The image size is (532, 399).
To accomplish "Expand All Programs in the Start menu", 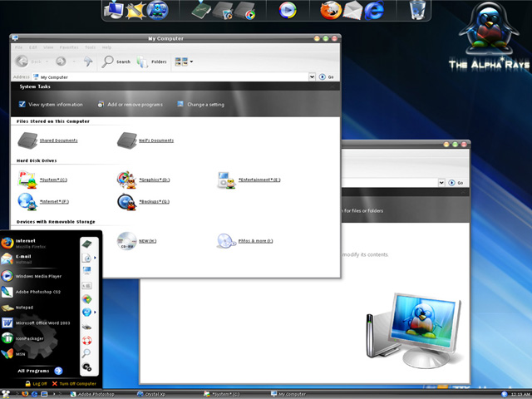I will [x=39, y=371].
